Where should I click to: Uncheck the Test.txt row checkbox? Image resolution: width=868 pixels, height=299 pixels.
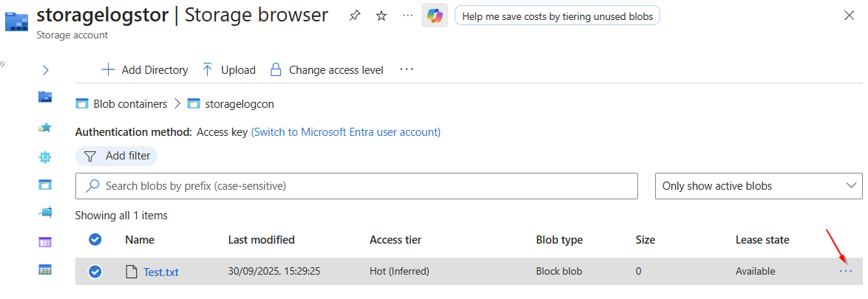pyautogui.click(x=95, y=272)
